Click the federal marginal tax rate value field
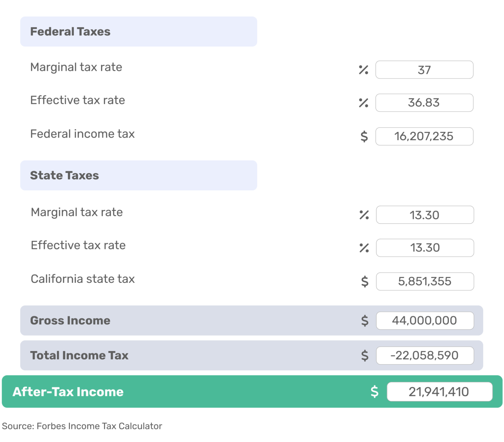Screen dimensions: 504x442 point(424,70)
